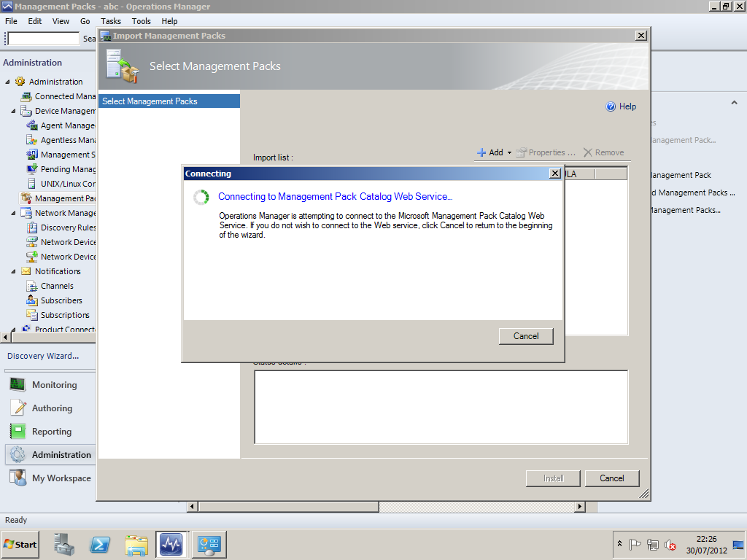Switch to the Monitoring workspace

pyautogui.click(x=50, y=385)
